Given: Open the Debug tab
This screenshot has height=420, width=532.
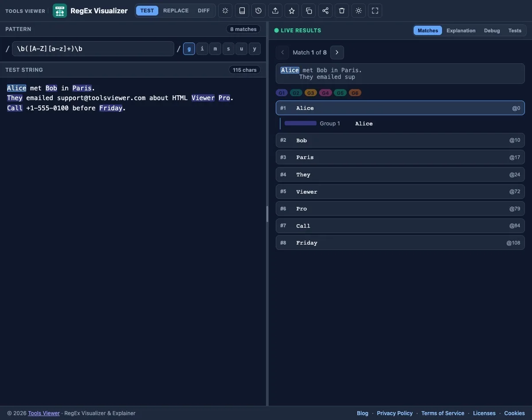Looking at the screenshot, I should coord(492,31).
